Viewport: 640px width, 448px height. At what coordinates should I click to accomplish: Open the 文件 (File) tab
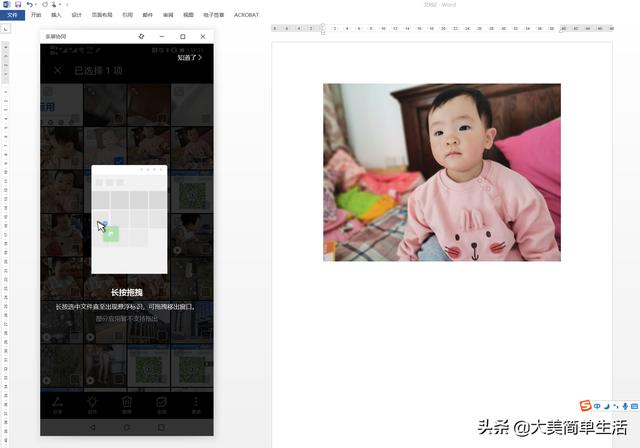point(12,15)
